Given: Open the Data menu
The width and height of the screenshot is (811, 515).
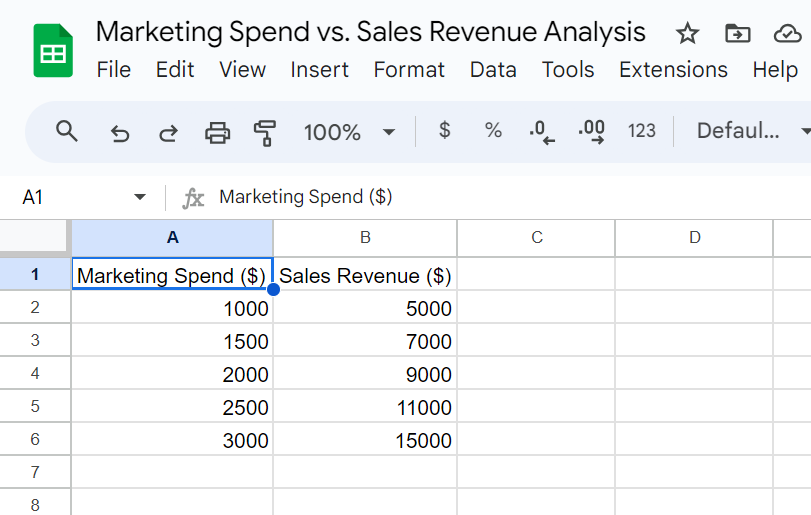Looking at the screenshot, I should pos(493,70).
